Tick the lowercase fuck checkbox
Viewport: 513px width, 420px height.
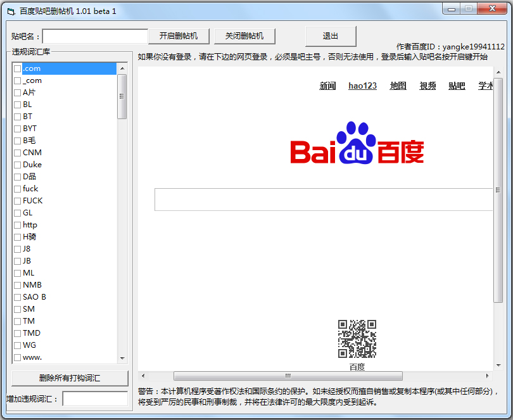tap(17, 189)
